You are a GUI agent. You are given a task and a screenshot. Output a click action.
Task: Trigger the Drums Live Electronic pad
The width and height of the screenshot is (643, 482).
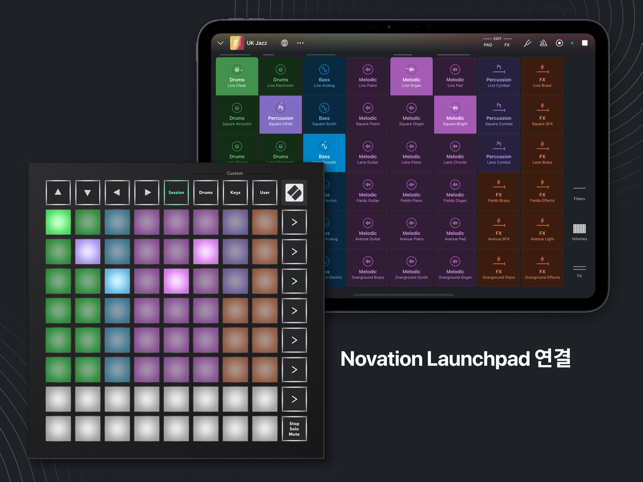[280, 76]
